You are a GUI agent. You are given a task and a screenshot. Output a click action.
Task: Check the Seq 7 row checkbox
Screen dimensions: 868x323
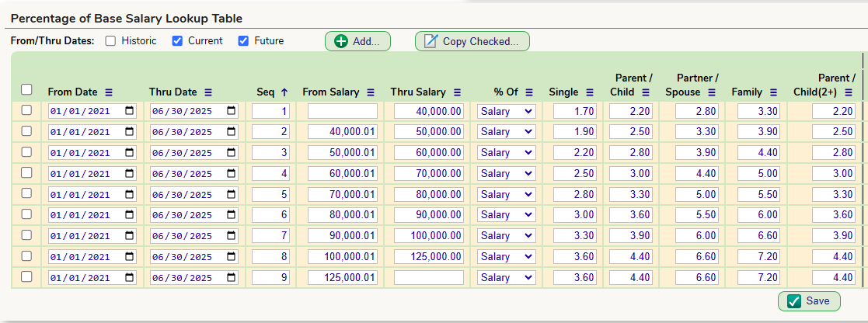click(26, 235)
